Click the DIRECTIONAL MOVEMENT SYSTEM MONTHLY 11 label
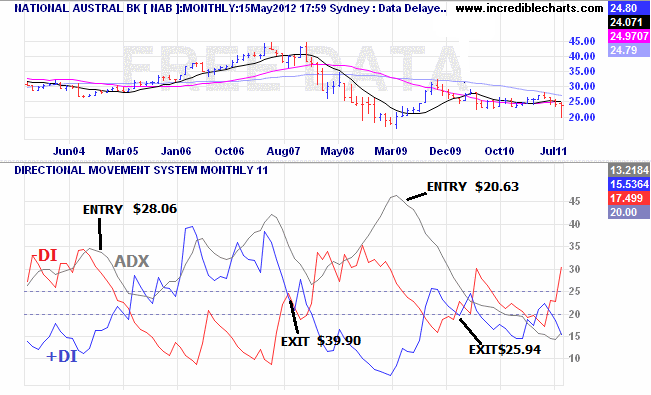 pyautogui.click(x=141, y=170)
